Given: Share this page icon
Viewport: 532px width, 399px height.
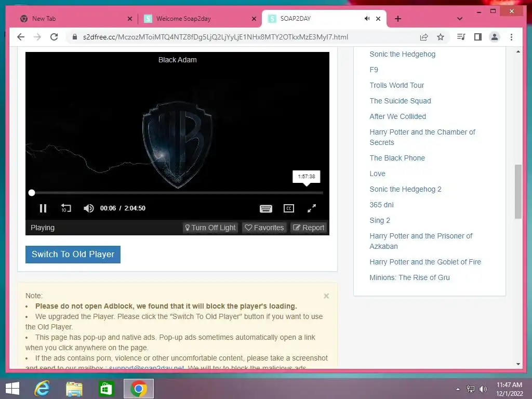Looking at the screenshot, I should [x=424, y=37].
